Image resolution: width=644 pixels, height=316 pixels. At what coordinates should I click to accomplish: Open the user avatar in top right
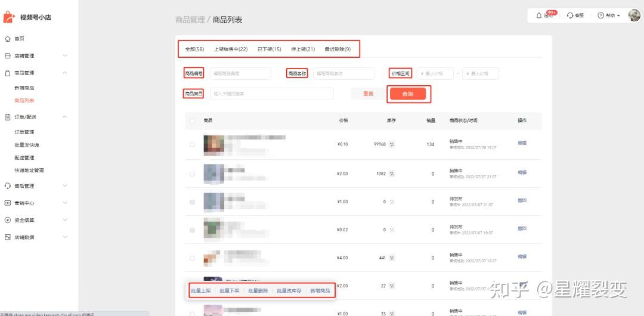coord(634,16)
